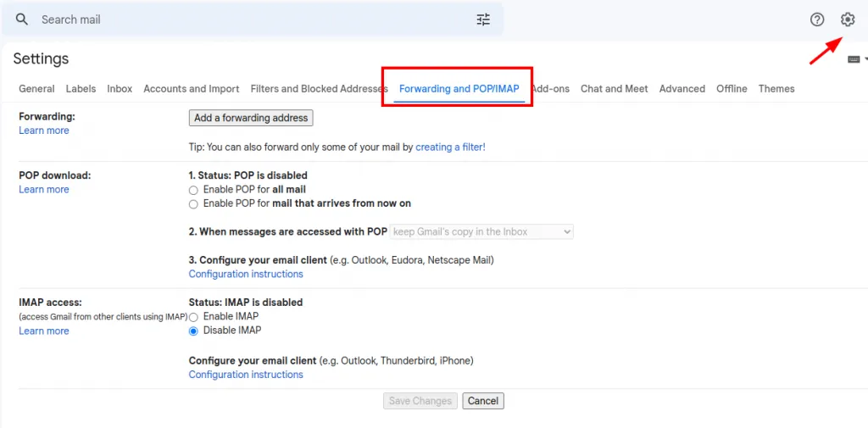The width and height of the screenshot is (868, 428).
Task: Click the Save Changes button
Action: (420, 401)
